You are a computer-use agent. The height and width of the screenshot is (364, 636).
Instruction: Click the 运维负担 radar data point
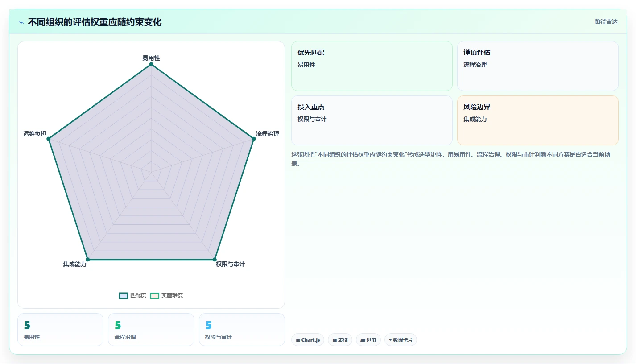49,139
